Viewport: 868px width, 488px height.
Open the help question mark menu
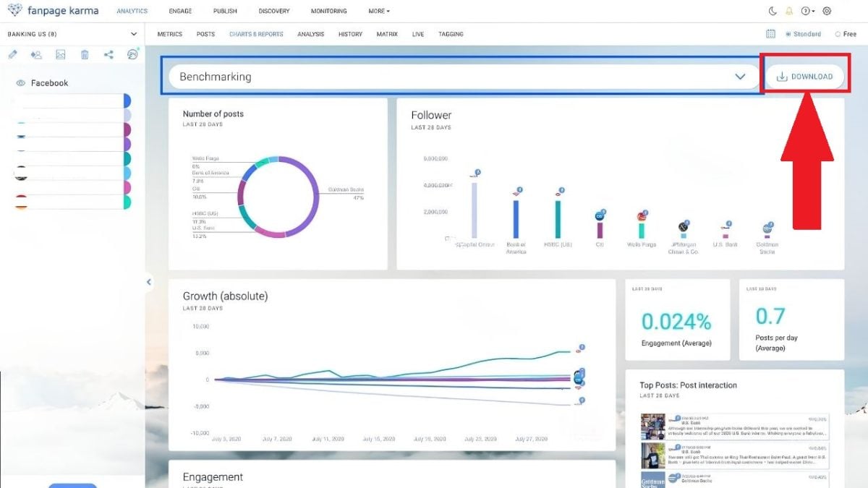click(808, 11)
